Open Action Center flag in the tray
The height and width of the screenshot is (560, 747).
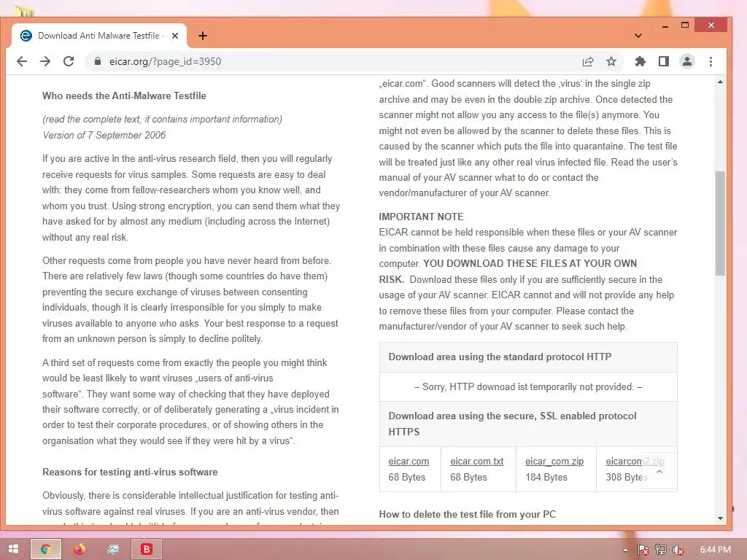(x=643, y=550)
